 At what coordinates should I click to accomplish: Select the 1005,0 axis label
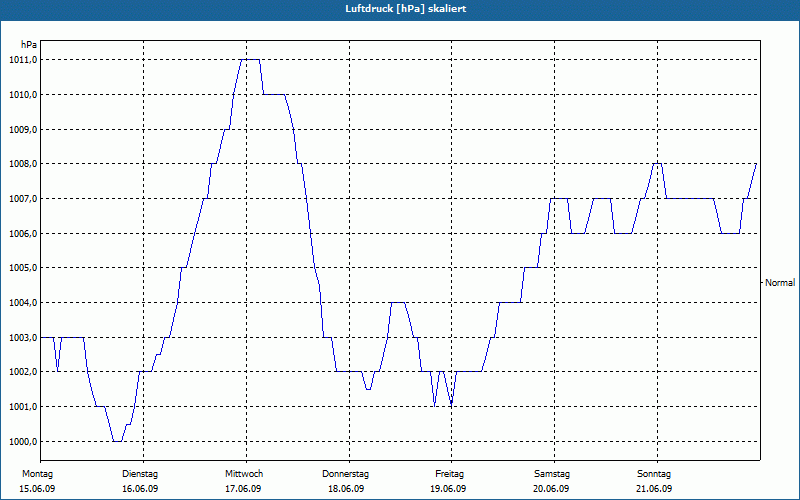point(23,268)
